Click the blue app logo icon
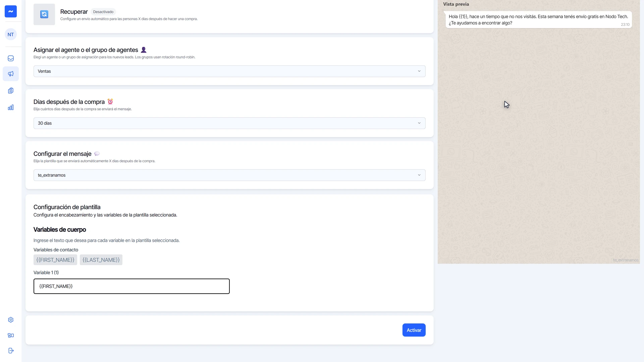This screenshot has height=362, width=644. 11,11
